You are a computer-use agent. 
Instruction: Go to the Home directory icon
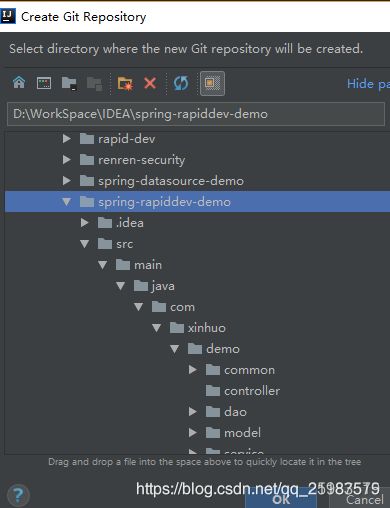[x=19, y=82]
